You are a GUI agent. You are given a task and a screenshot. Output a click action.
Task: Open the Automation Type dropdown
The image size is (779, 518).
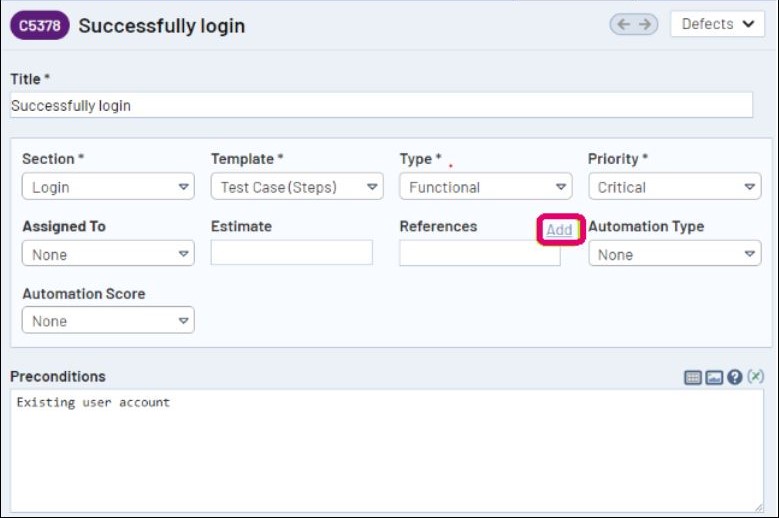[x=674, y=254]
